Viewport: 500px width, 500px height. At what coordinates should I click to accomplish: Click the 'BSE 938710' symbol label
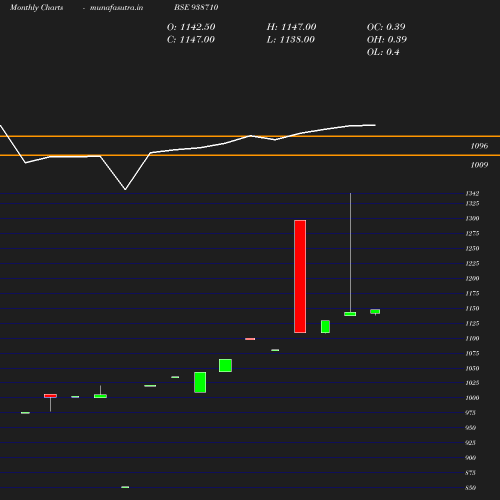point(196,7)
